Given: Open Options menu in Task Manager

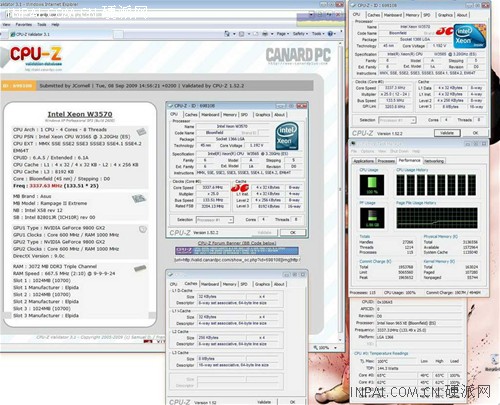Looking at the screenshot, I should (368, 151).
